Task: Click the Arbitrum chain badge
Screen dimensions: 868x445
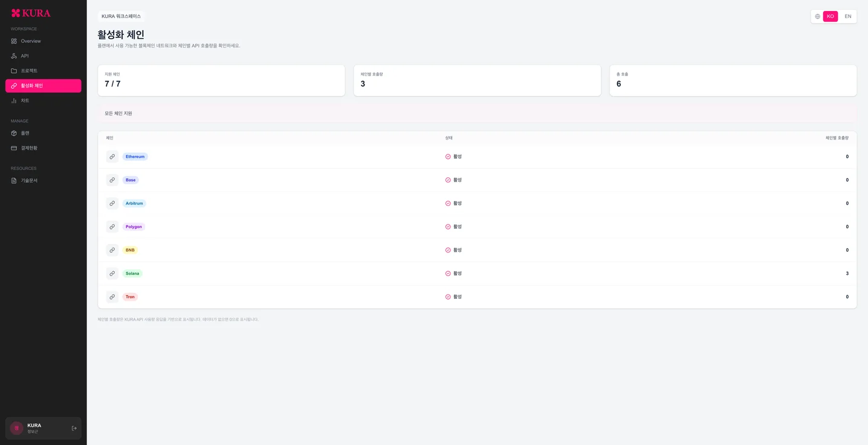Action: pos(134,203)
